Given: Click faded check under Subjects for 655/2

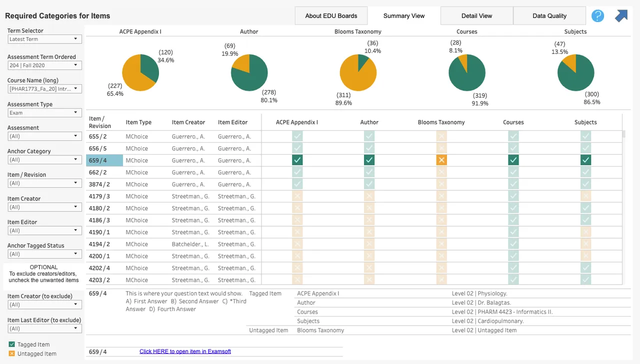Looking at the screenshot, I should point(585,136).
